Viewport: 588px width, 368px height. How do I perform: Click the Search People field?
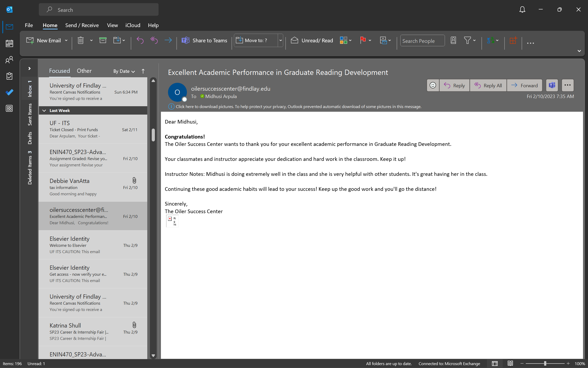(x=422, y=41)
